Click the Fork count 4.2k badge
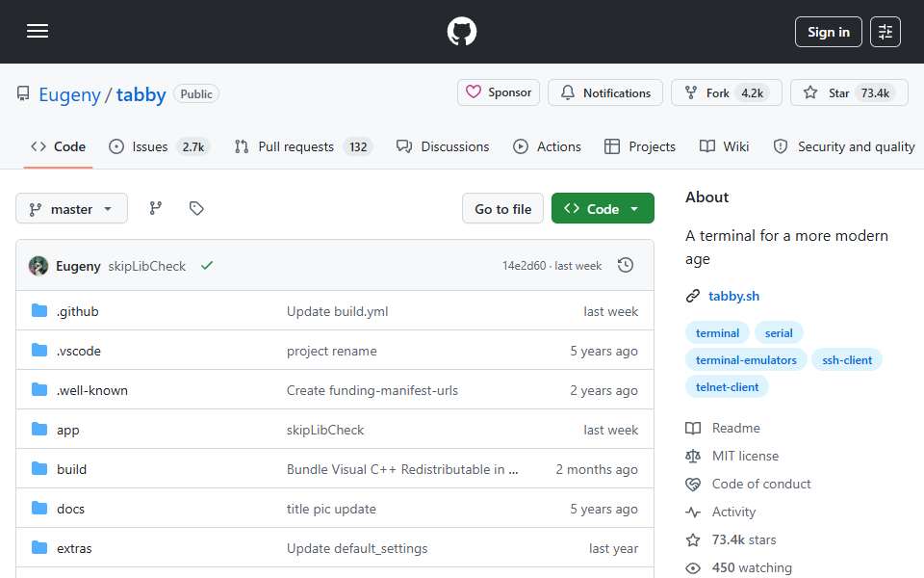 752,93
